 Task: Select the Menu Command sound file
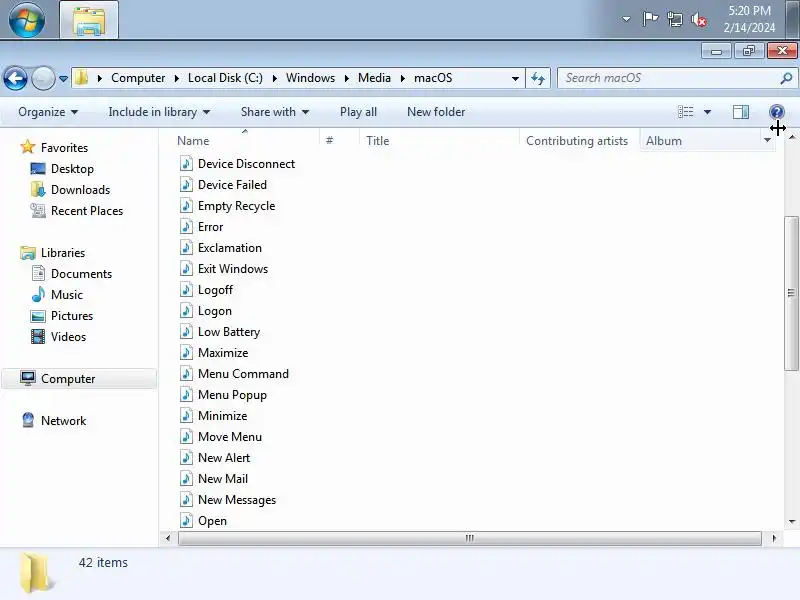[x=243, y=374]
